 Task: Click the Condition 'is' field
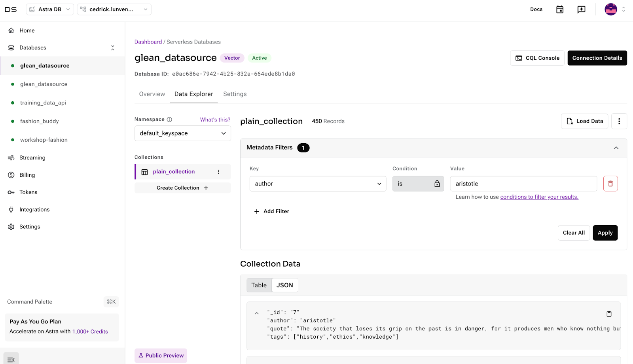coord(418,184)
